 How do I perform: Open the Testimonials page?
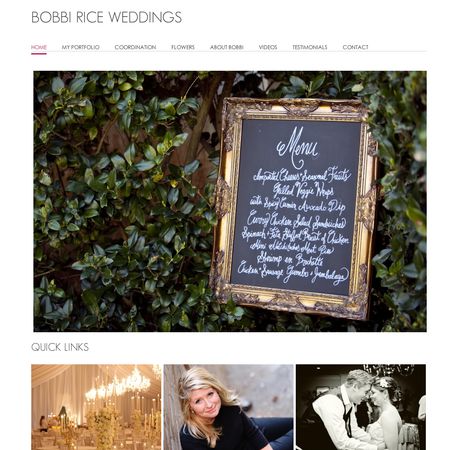click(x=310, y=47)
